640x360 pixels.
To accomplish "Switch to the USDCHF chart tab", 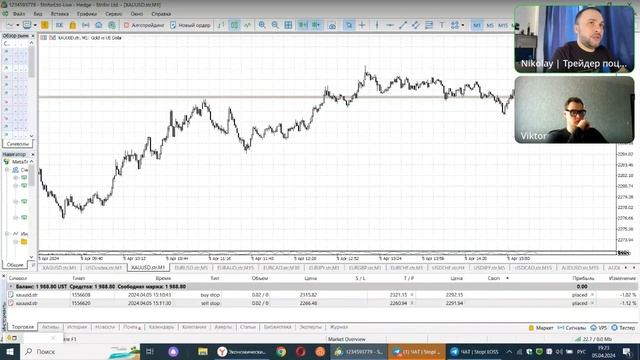I will pyautogui.click(x=448, y=268).
